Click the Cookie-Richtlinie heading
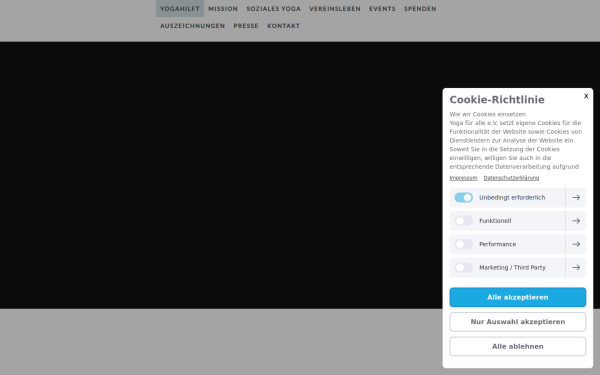600x375 pixels. point(497,99)
